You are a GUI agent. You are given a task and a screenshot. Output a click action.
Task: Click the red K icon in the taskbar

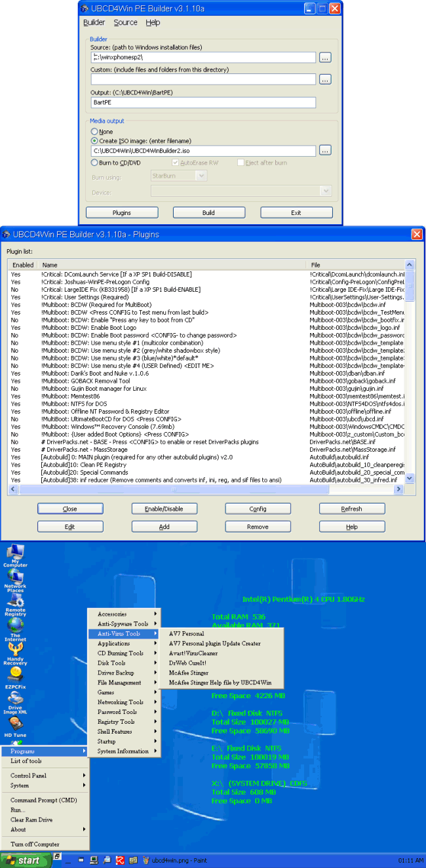120,860
